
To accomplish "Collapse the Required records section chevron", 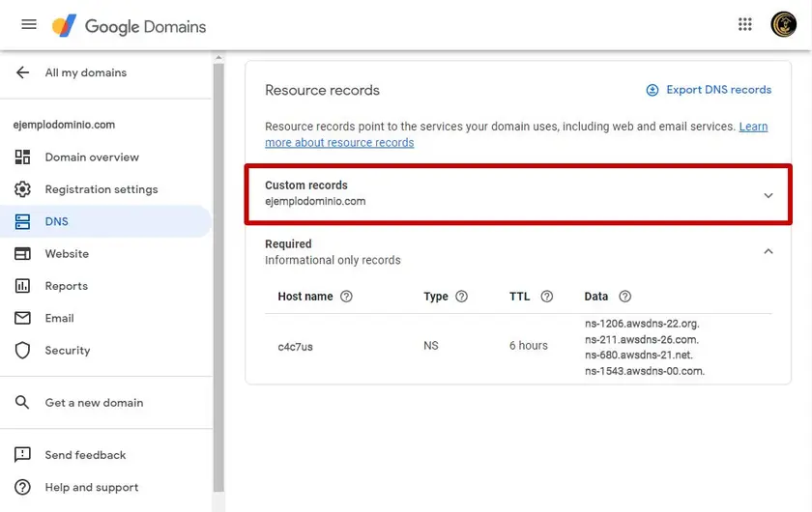I will pyautogui.click(x=768, y=251).
